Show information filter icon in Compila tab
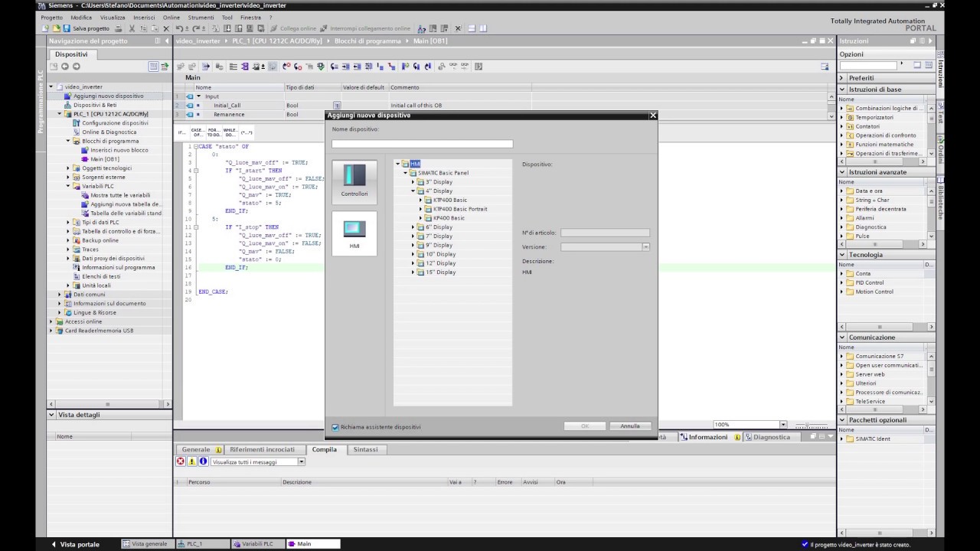The image size is (980, 551). coord(203,461)
